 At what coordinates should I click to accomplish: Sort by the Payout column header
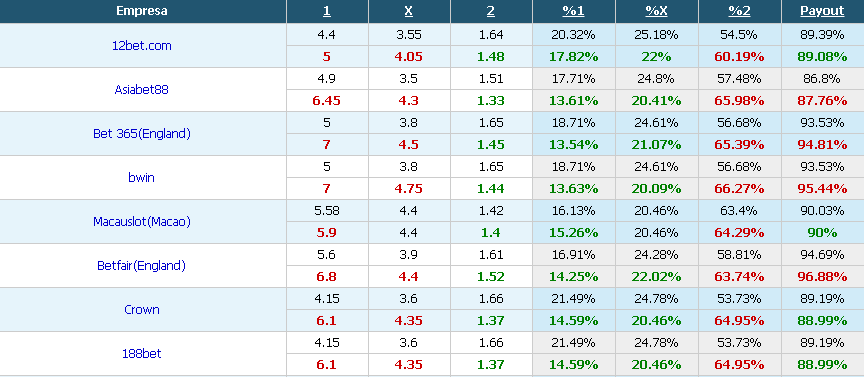point(822,11)
